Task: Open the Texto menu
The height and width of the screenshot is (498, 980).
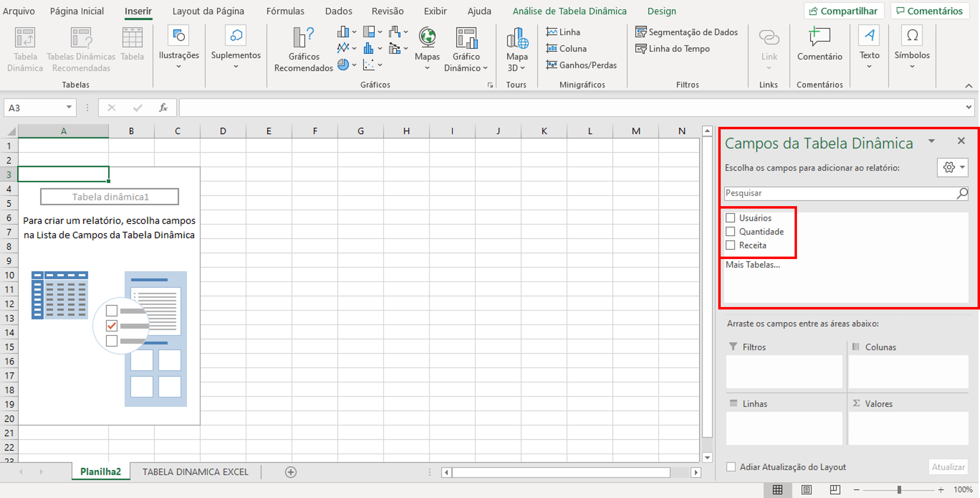Action: pos(869,48)
